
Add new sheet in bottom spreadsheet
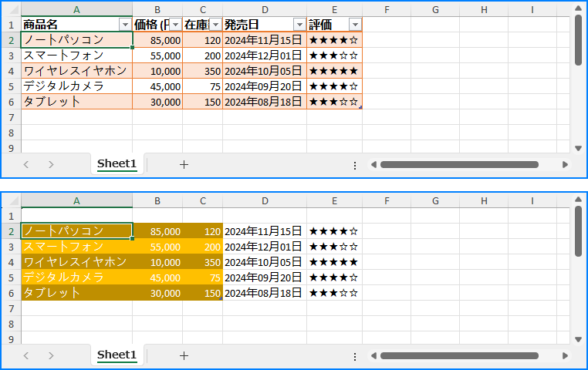click(x=184, y=355)
